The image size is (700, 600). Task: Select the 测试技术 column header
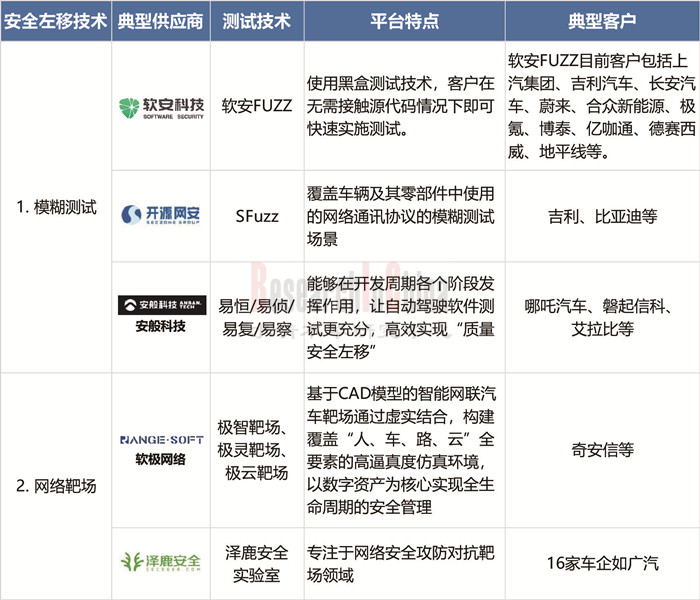point(257,21)
